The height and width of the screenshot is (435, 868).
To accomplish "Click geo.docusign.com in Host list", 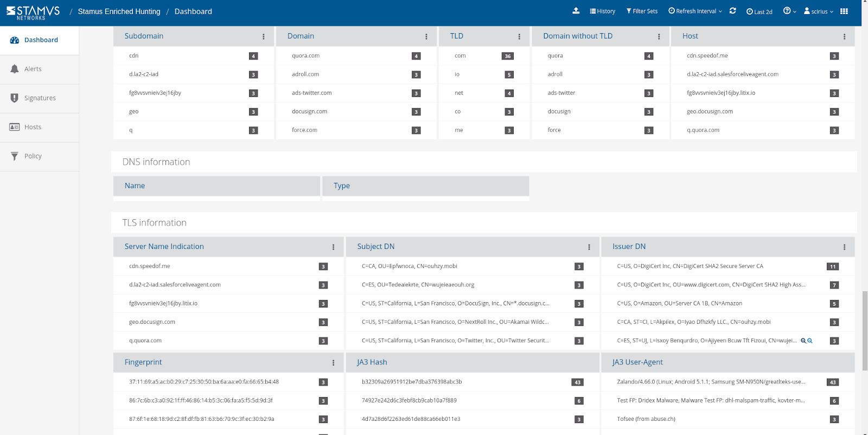I will pos(710,112).
